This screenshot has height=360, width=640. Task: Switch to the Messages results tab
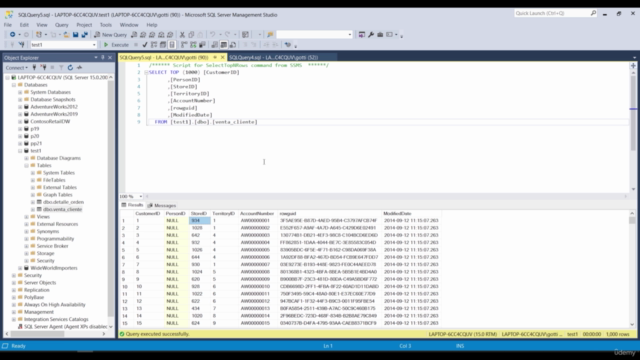pyautogui.click(x=162, y=205)
